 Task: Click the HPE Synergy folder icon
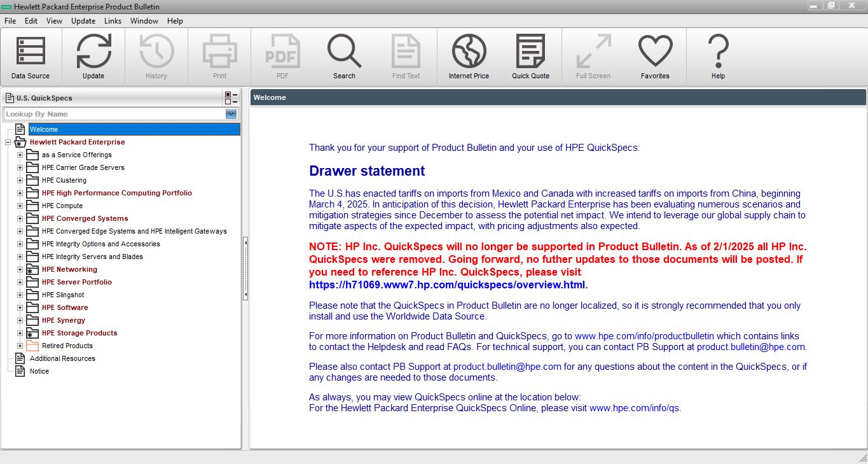[x=32, y=320]
